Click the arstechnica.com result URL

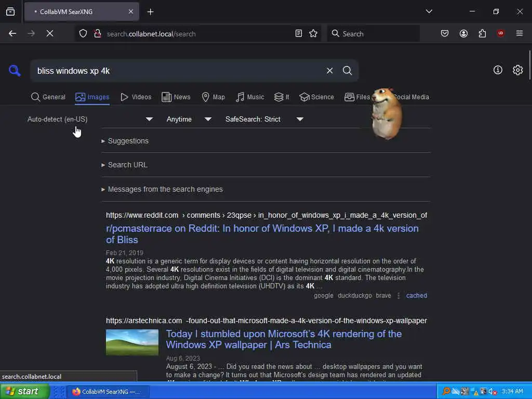(267, 321)
